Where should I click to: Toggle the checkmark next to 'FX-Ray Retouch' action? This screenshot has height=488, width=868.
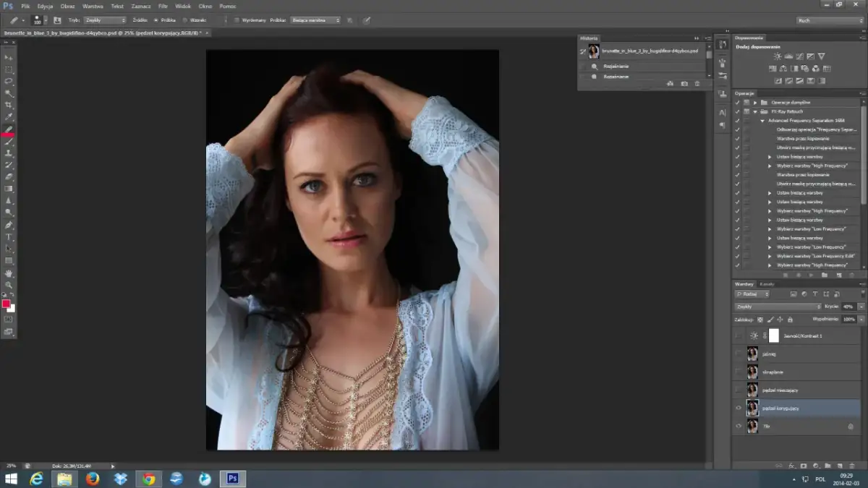pos(737,111)
